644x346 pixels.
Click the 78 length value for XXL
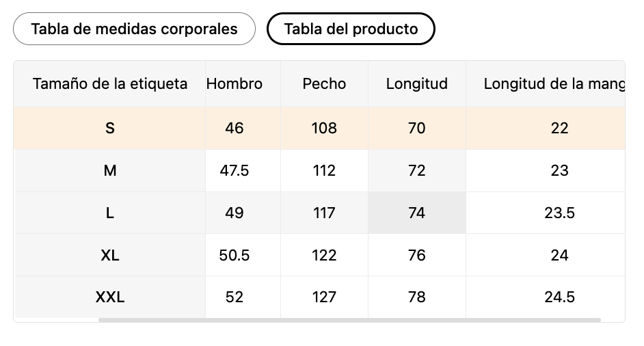point(416,297)
